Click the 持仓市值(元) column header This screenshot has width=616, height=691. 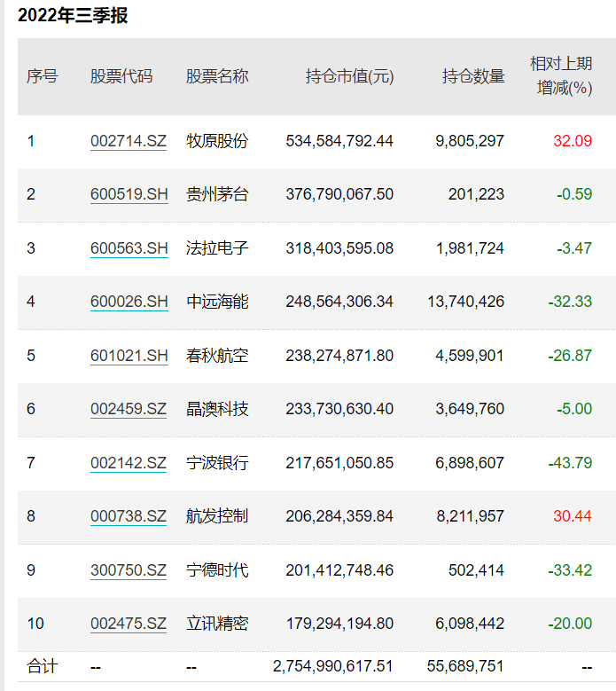[349, 76]
